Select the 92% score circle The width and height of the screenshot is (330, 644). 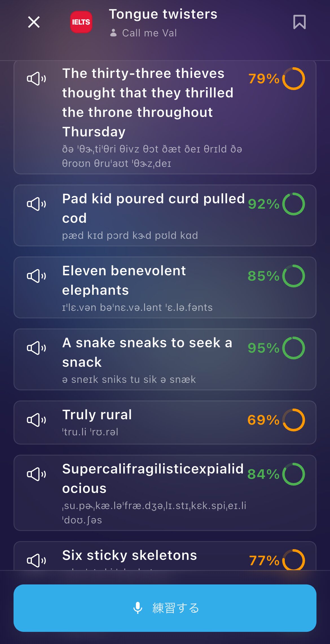point(294,204)
